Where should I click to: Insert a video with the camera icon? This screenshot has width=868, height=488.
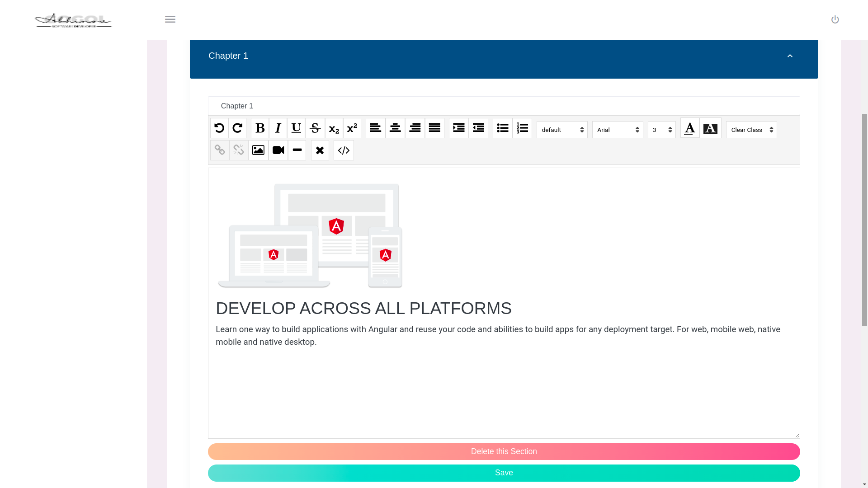pyautogui.click(x=278, y=150)
